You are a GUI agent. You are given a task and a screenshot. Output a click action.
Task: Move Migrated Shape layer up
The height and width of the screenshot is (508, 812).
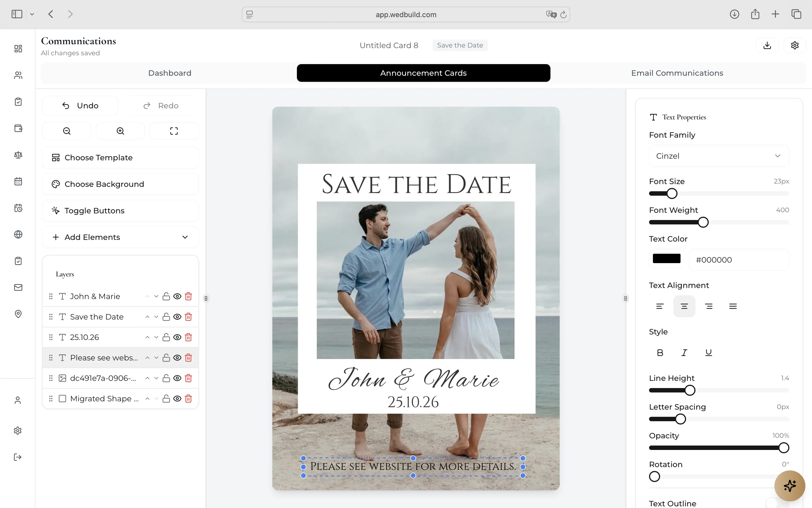pyautogui.click(x=147, y=399)
